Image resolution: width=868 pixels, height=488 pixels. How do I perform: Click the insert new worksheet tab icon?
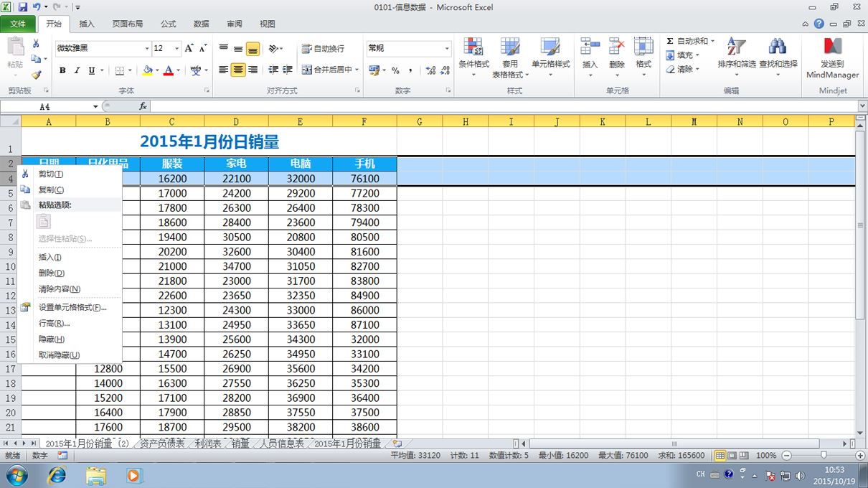point(397,444)
